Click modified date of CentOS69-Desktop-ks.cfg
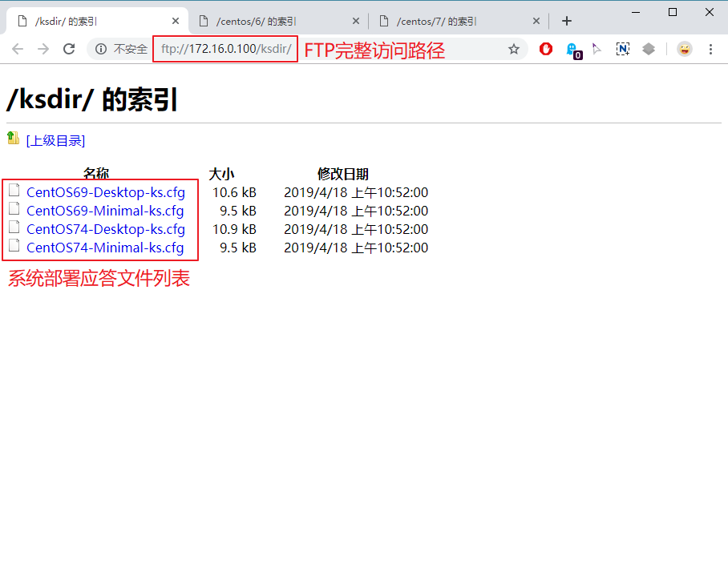The image size is (728, 584). click(x=356, y=192)
